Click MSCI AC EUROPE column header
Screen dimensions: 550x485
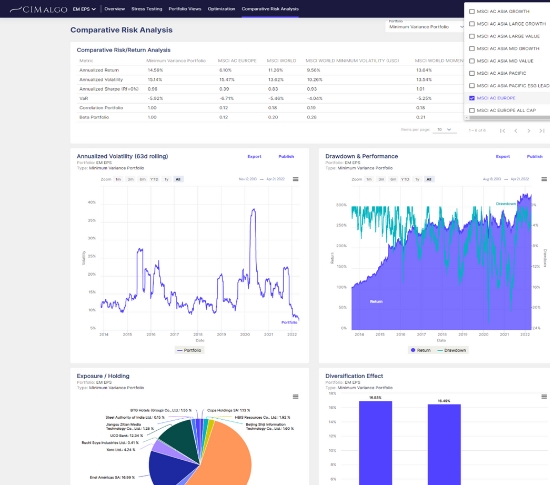coord(237,61)
